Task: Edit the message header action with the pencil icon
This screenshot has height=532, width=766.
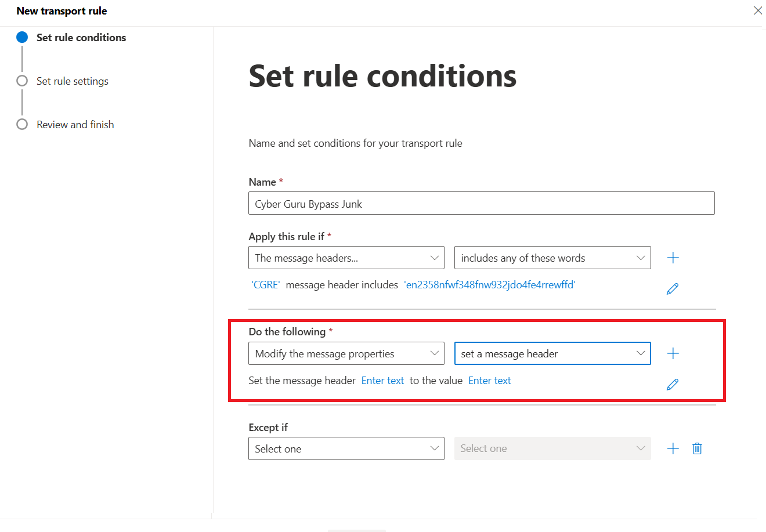Action: tap(673, 384)
